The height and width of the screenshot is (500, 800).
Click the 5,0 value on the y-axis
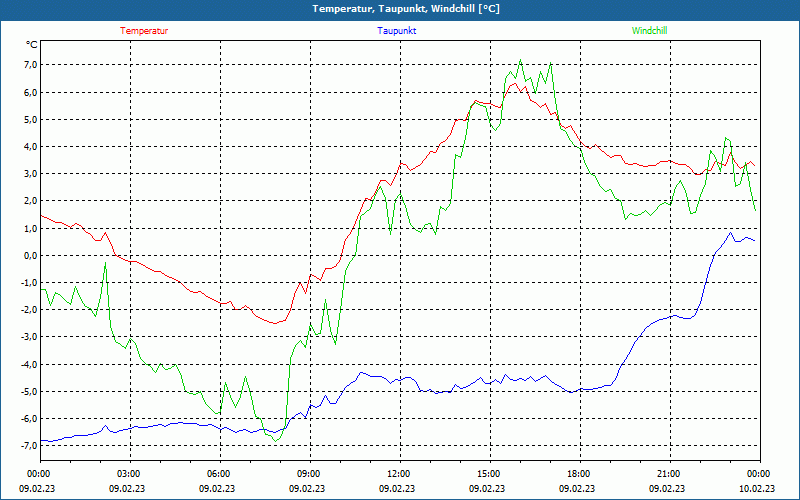pyautogui.click(x=29, y=120)
